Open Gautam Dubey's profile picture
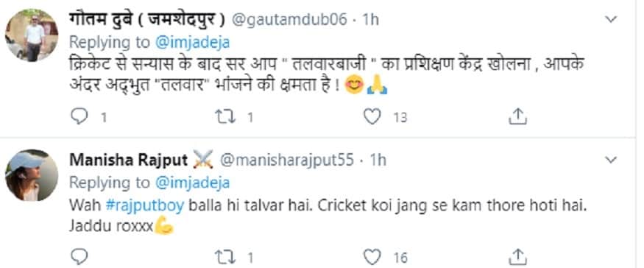The height and width of the screenshot is (268, 644). point(32,35)
